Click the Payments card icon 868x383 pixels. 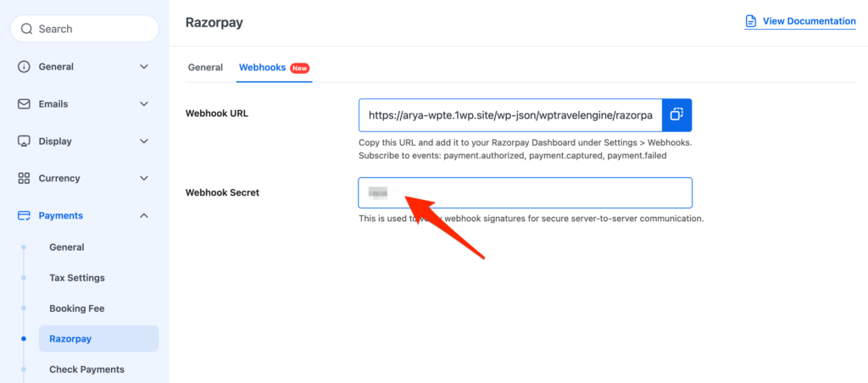point(25,216)
